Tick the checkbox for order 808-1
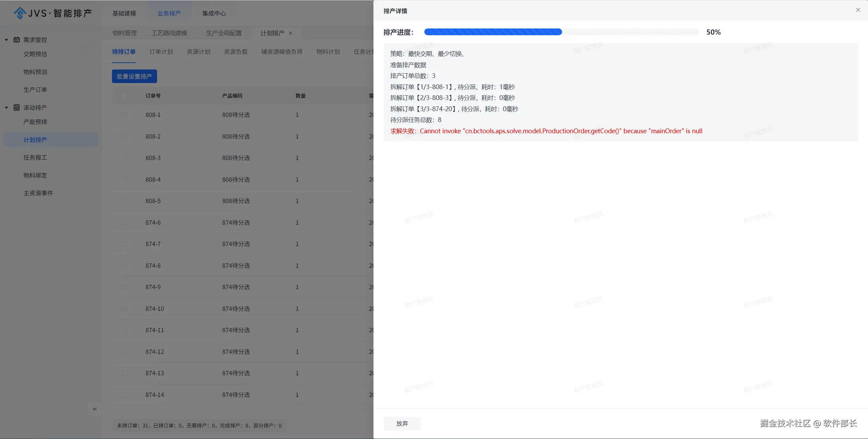The width and height of the screenshot is (868, 439). [124, 115]
